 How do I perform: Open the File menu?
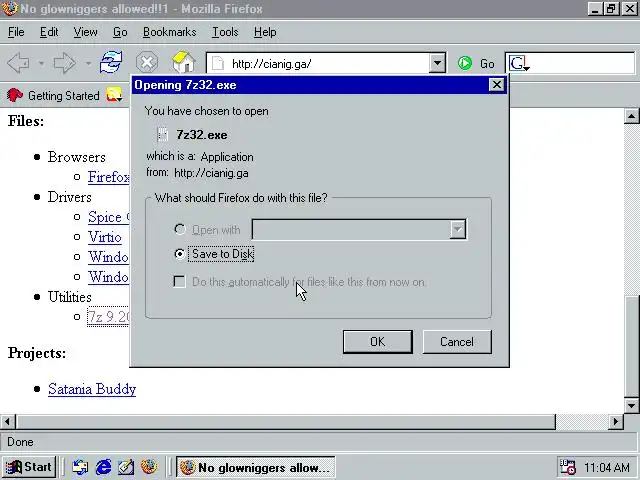coord(16,32)
